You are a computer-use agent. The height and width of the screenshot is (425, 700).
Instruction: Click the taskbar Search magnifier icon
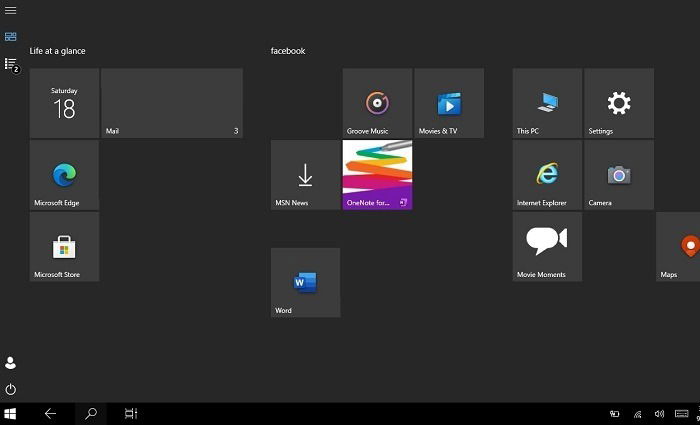[x=91, y=413]
